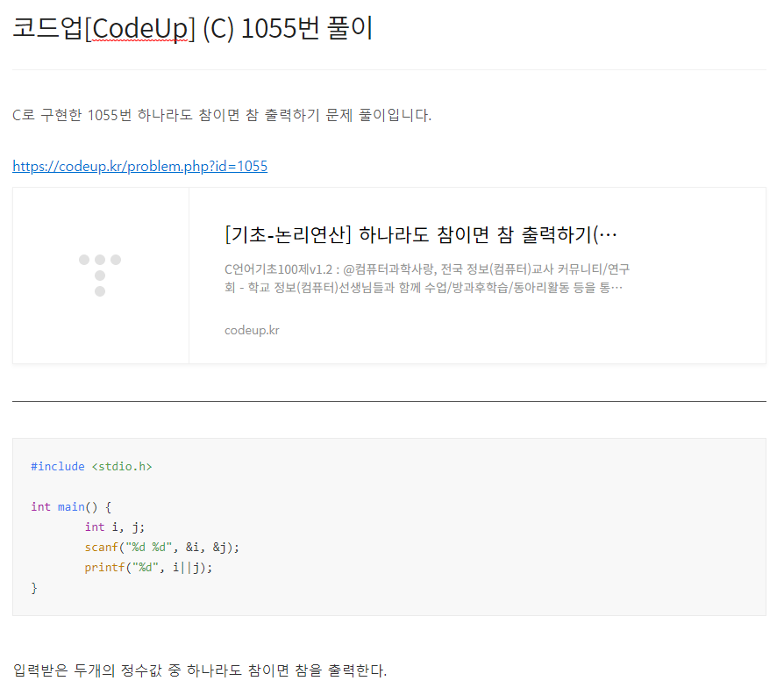Click the preview card description starting with C언어기초100제v1.2
The height and width of the screenshot is (688, 784).
coord(427,278)
